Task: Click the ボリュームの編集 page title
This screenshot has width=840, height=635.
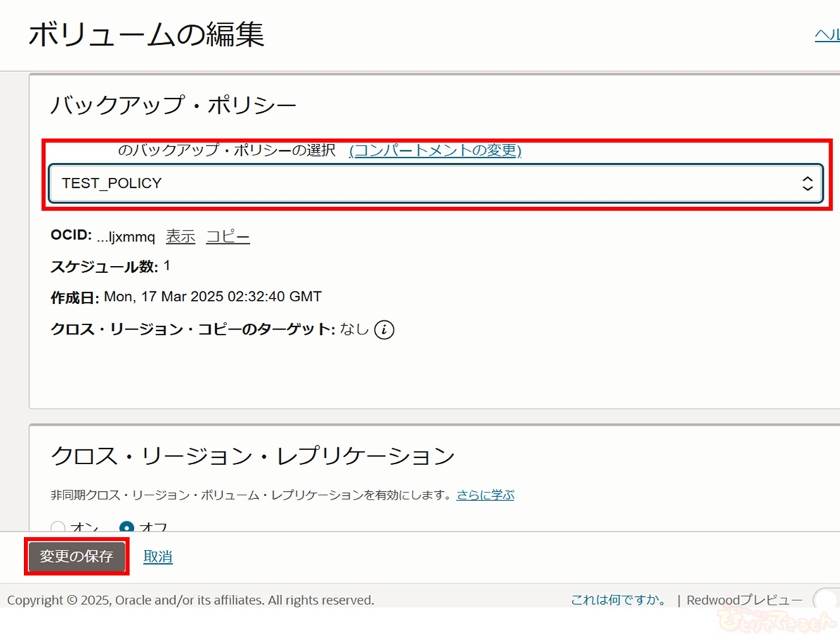Action: (147, 35)
